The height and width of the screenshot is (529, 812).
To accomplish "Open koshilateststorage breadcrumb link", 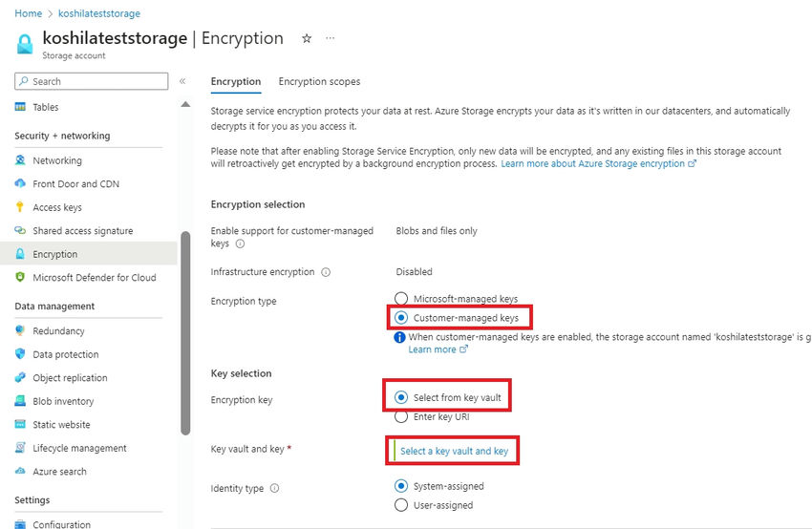I will click(x=99, y=13).
